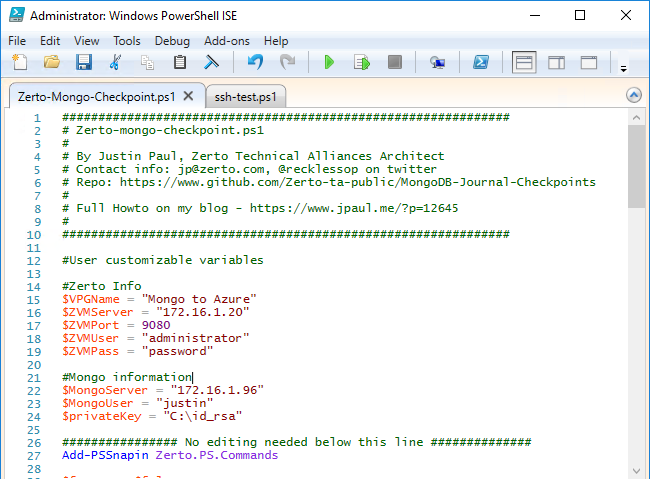Show script pane maximized layout

click(589, 63)
